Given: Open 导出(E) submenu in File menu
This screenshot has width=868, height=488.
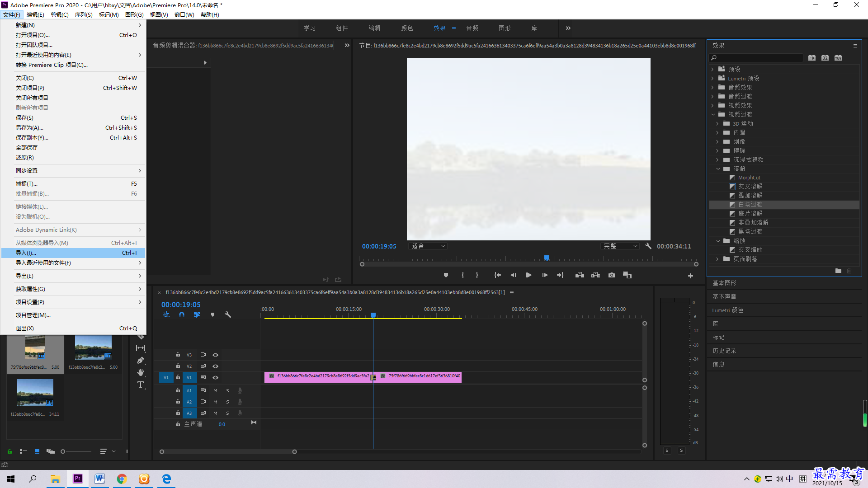Looking at the screenshot, I should coord(73,276).
